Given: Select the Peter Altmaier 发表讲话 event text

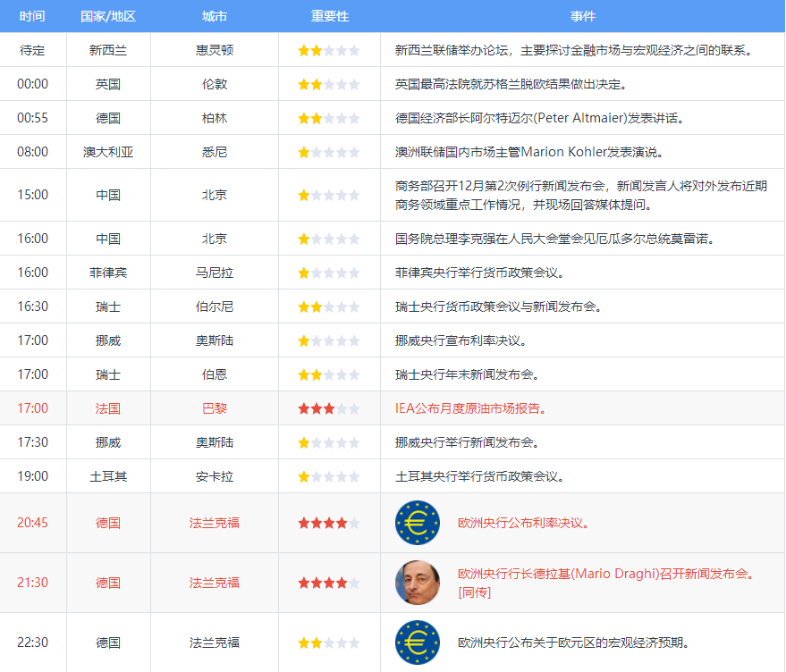Looking at the screenshot, I should [x=540, y=119].
